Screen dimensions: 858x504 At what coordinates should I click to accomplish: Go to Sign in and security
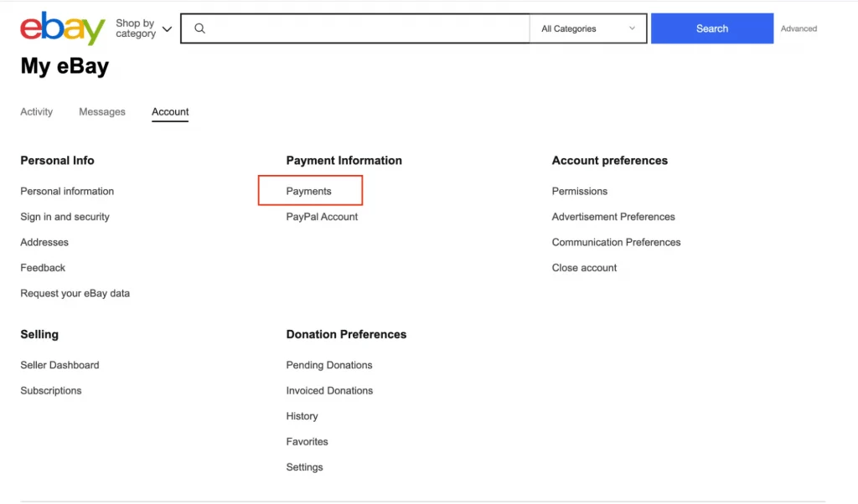[65, 216]
